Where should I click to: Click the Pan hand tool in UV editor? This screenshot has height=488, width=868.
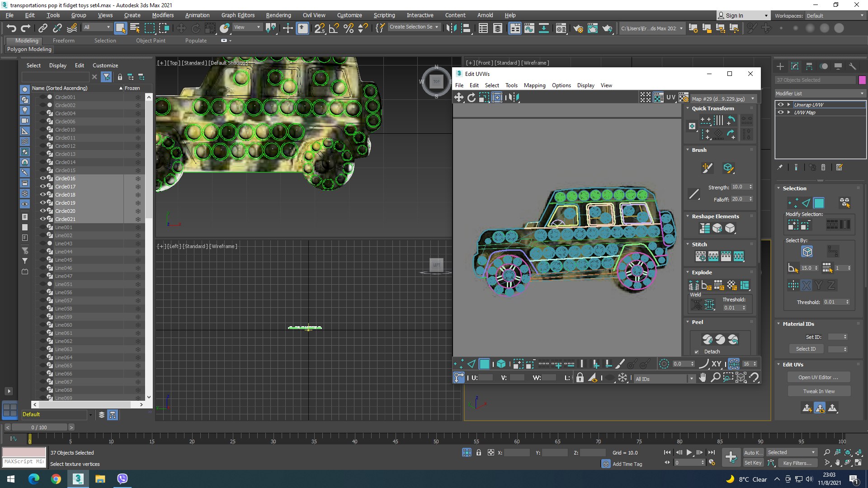[x=702, y=378]
